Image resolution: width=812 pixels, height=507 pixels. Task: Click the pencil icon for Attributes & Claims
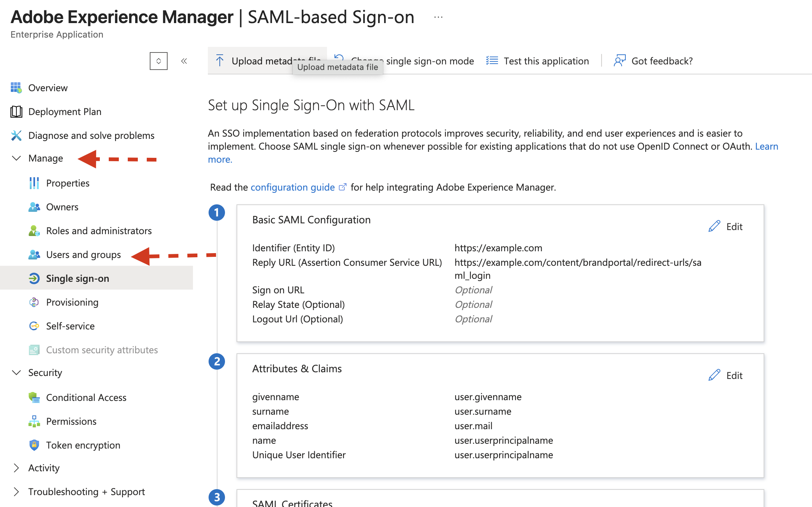pos(714,375)
